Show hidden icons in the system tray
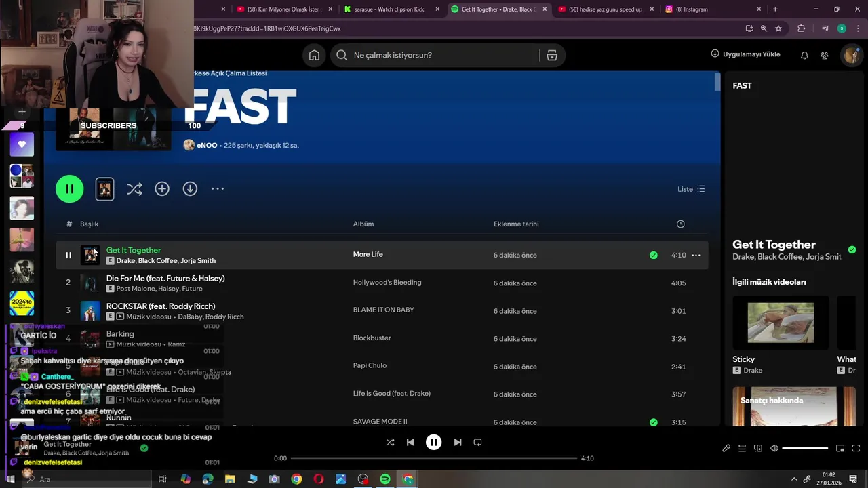The width and height of the screenshot is (868, 488). [x=794, y=479]
